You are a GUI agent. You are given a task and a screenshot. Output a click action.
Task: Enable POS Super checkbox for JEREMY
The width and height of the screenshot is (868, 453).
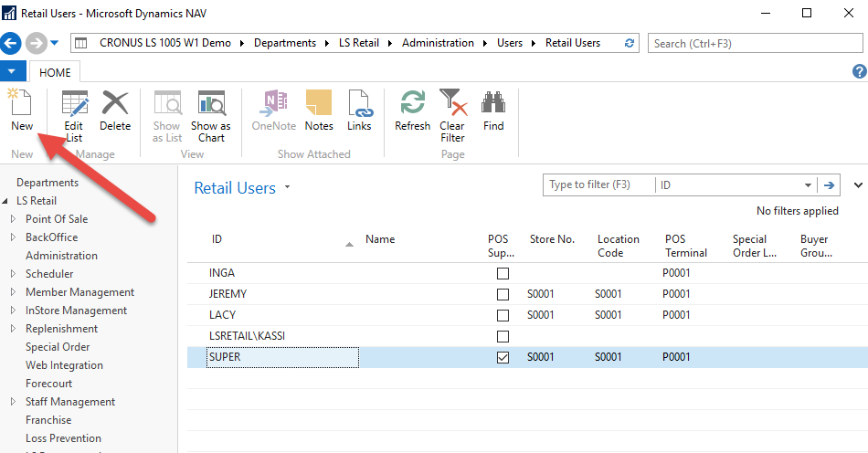503,295
